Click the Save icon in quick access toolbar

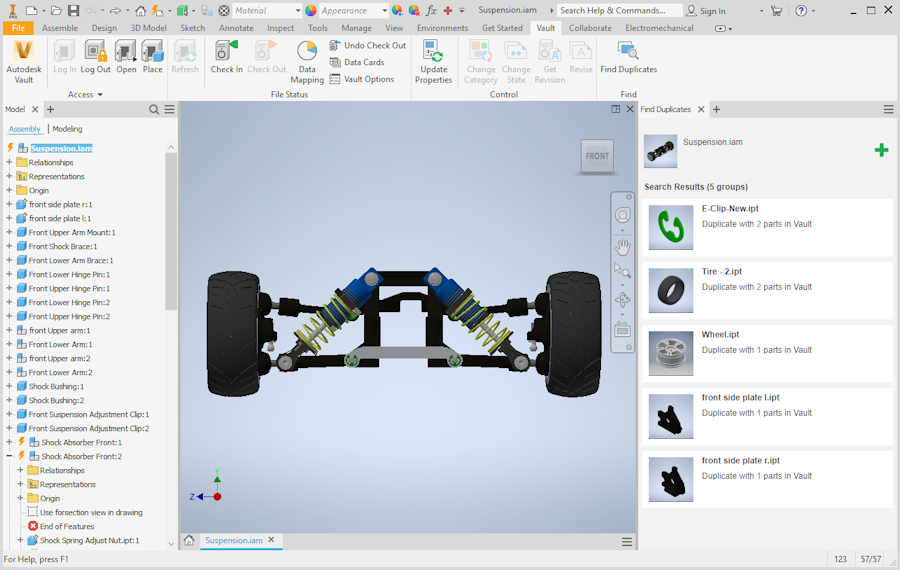(x=73, y=10)
